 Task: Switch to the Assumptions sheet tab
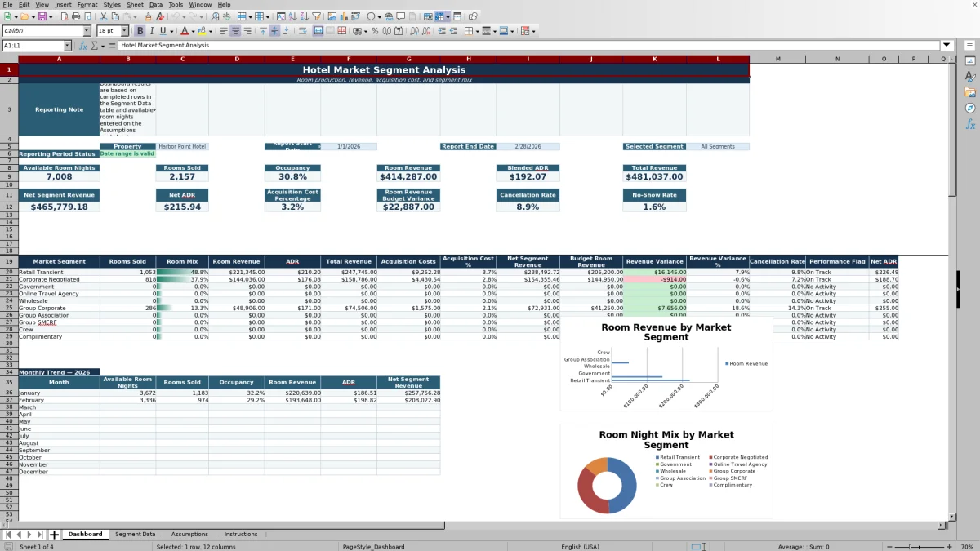click(189, 535)
